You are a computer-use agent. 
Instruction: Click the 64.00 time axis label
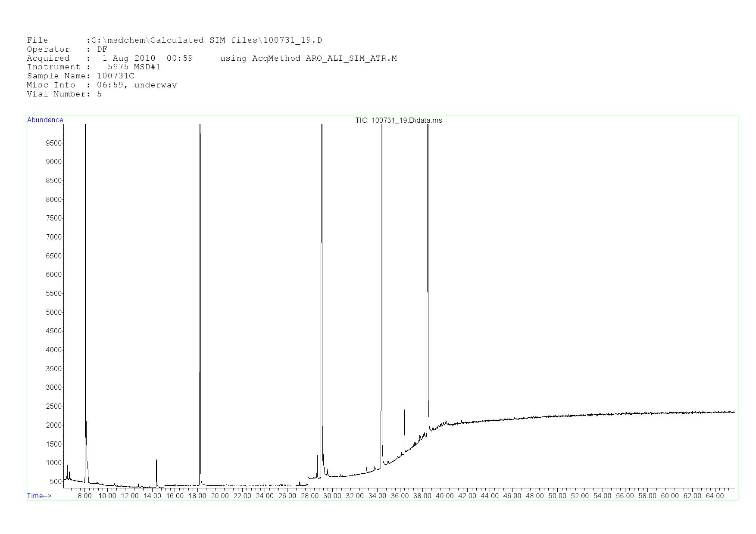[714, 496]
